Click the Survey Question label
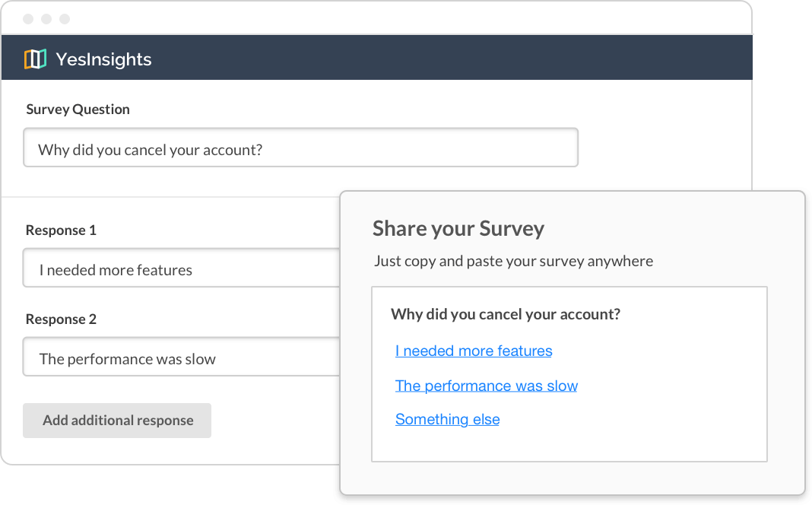Screen dimensions: 812x505 (78, 109)
